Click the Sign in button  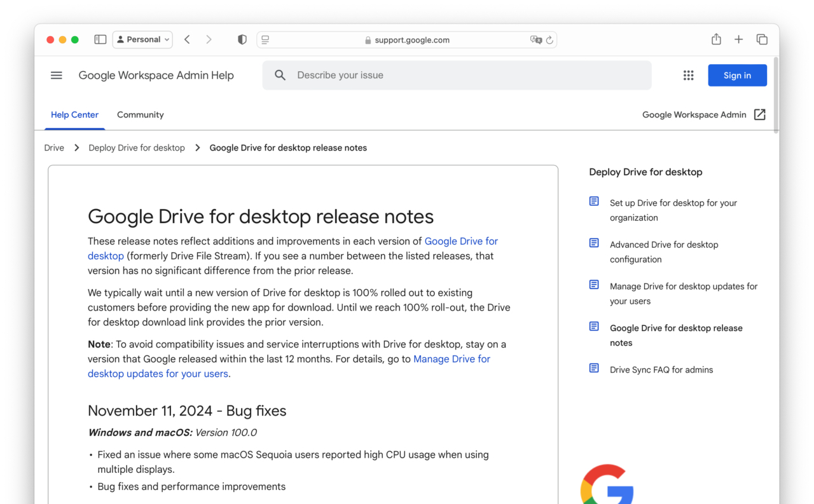[737, 75]
